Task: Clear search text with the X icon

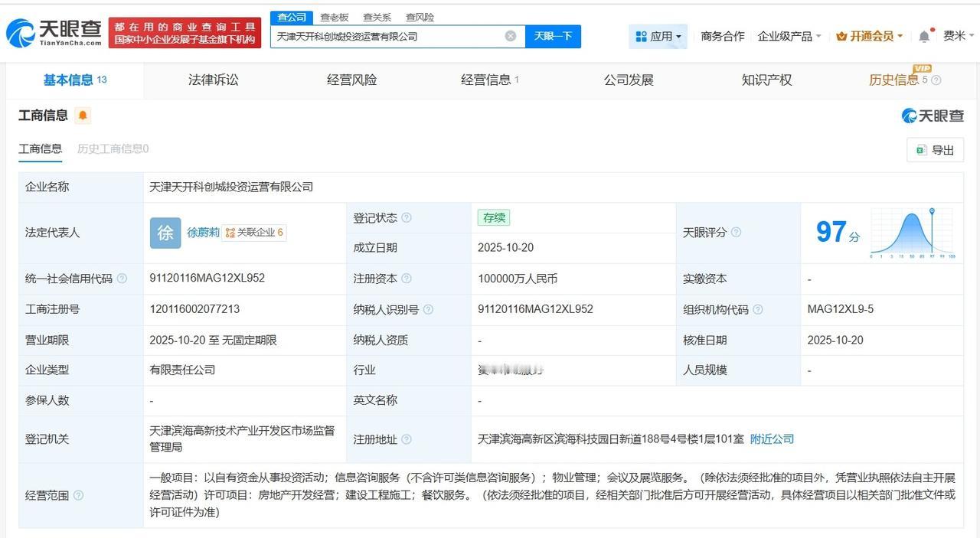Action: [x=511, y=36]
